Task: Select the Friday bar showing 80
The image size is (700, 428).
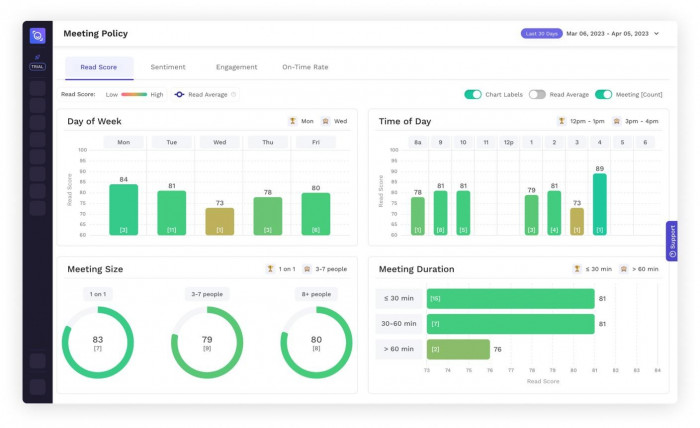Action: [316, 214]
